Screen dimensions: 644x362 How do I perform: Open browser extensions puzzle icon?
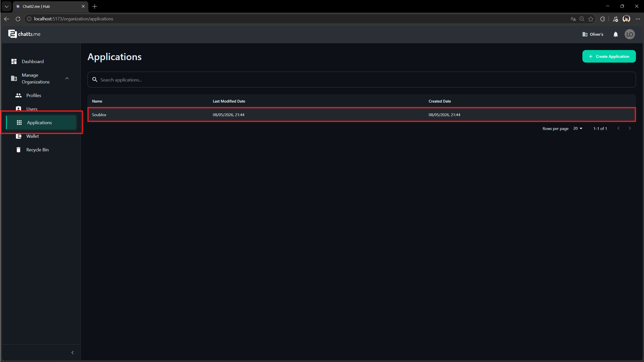pyautogui.click(x=602, y=19)
